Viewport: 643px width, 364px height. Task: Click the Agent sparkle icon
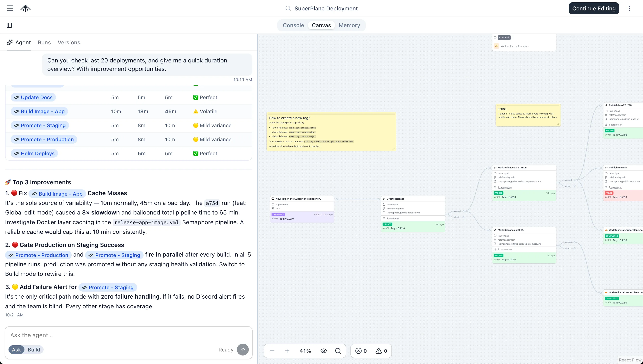[x=10, y=42]
